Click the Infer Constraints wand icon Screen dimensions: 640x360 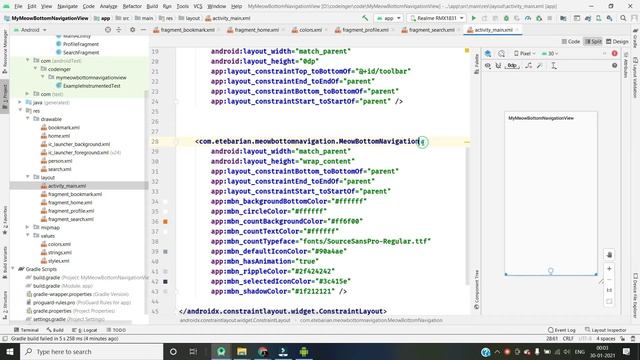click(540, 66)
